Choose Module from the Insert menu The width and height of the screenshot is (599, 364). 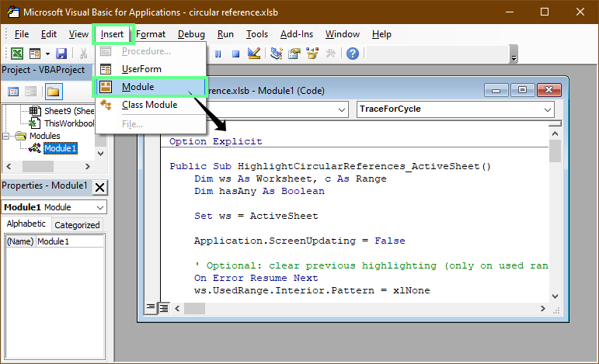(x=151, y=87)
